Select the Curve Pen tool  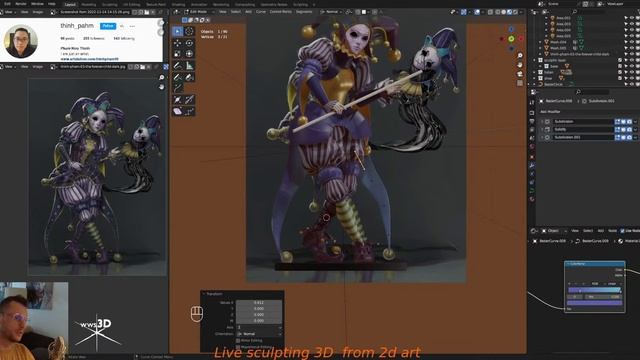189,77
